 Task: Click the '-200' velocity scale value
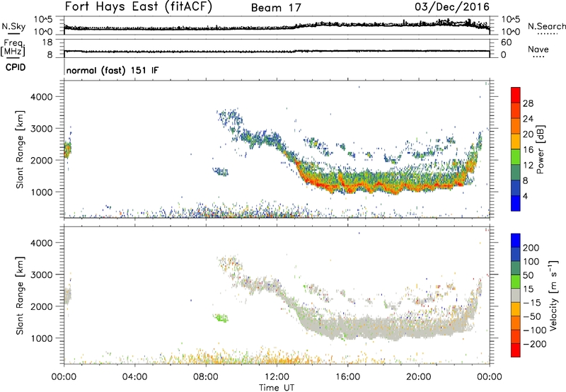click(534, 344)
